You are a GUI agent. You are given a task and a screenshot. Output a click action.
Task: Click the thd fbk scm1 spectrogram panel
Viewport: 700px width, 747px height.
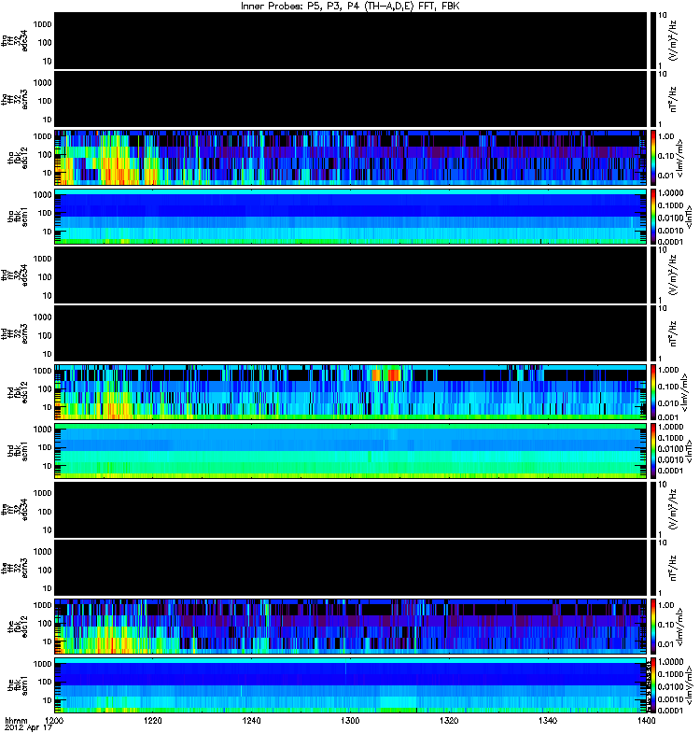pyautogui.click(x=351, y=451)
